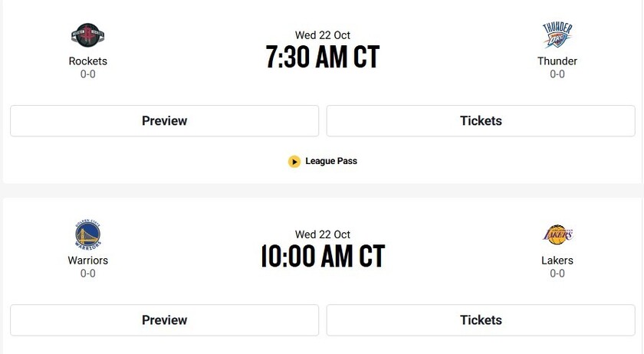Click the yellow League Pass play icon
The height and width of the screenshot is (354, 644).
click(294, 162)
